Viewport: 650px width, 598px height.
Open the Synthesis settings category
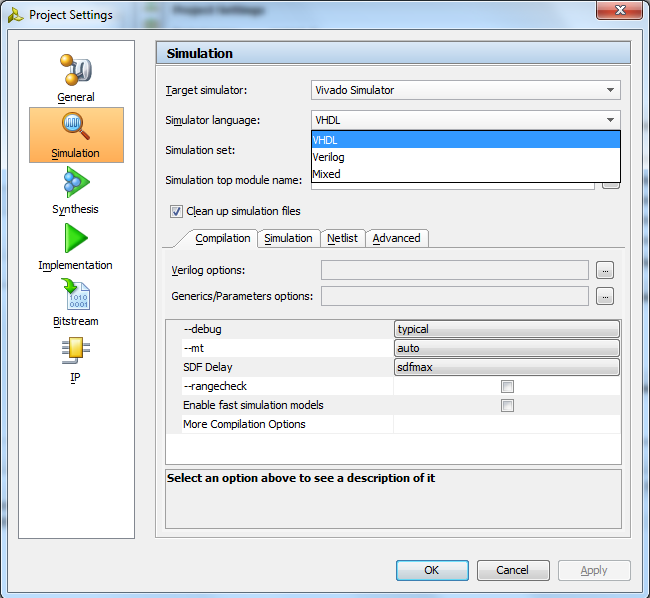(76, 190)
